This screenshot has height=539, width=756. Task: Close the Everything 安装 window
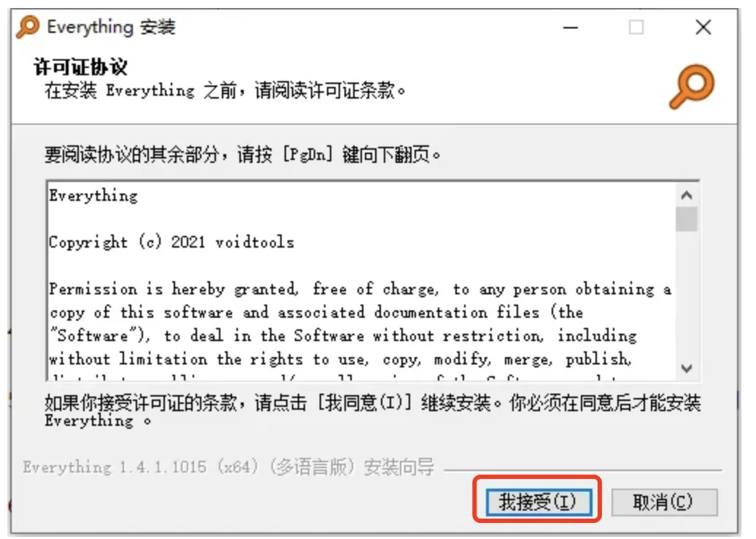pos(703,28)
